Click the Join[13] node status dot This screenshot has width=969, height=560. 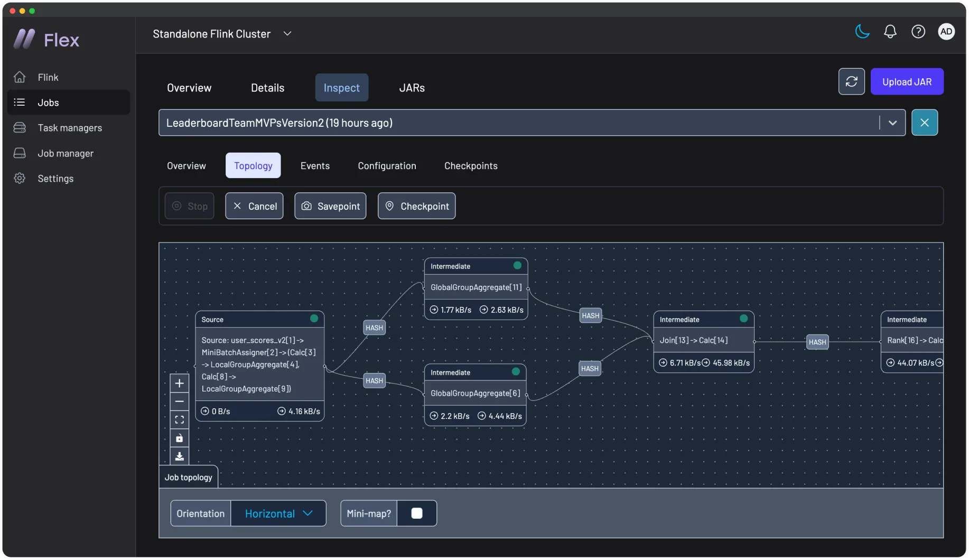(x=743, y=319)
